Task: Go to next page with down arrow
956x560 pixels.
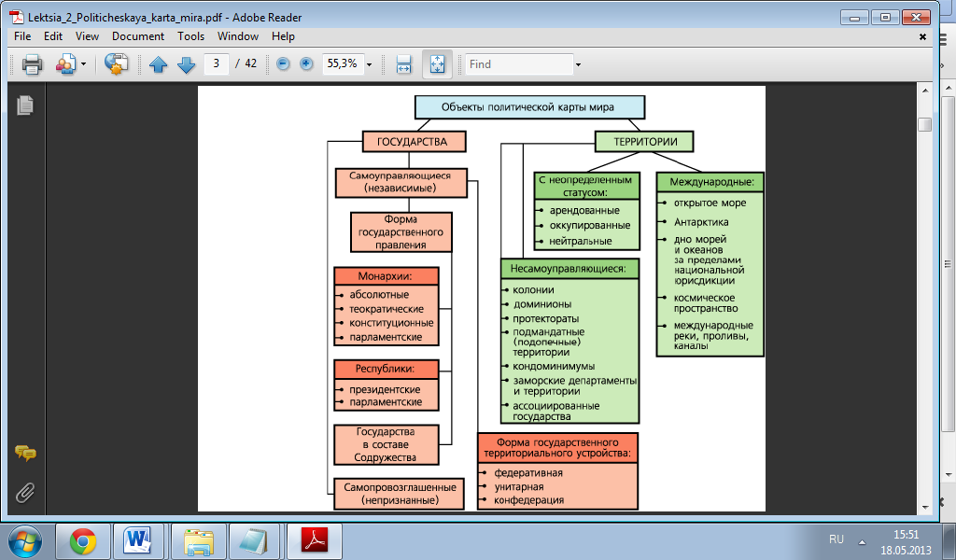Action: coord(186,64)
